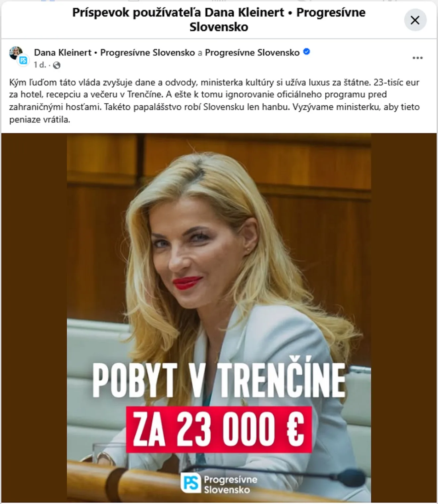
Task: Click the blue verified badge
Action: (x=307, y=52)
